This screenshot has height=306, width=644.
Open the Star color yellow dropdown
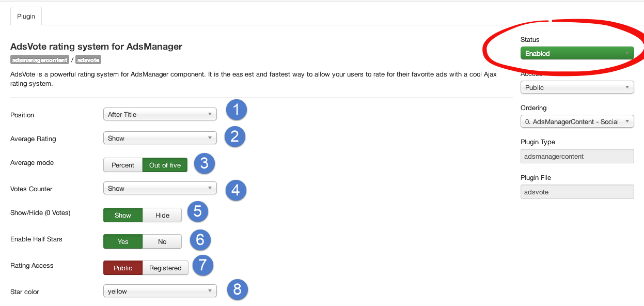coord(160,291)
